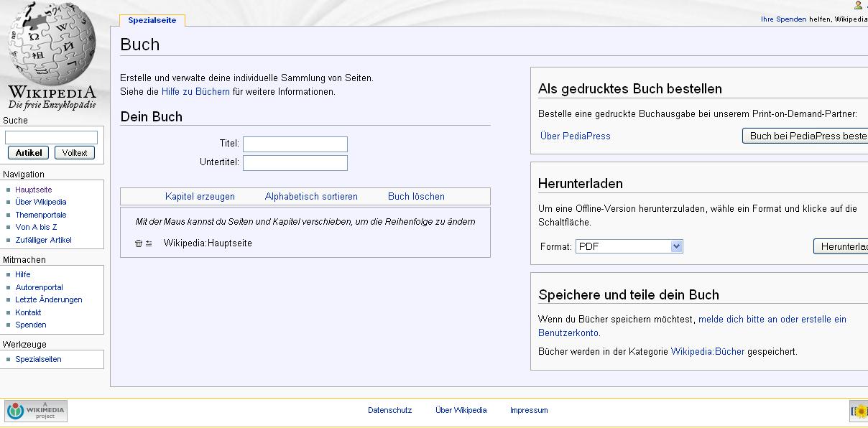Click into the Untertitel text field
Image resolution: width=868 pixels, height=428 pixels.
tap(295, 163)
